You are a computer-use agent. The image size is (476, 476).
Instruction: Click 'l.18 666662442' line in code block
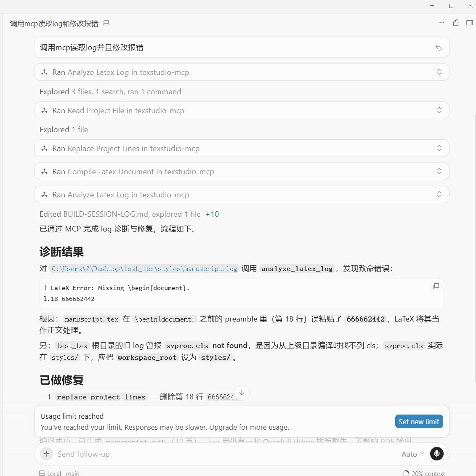(x=69, y=299)
